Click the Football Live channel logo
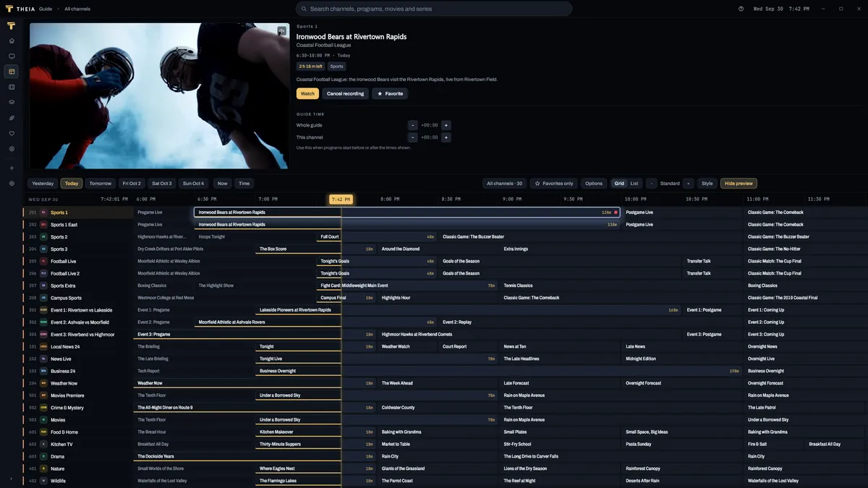Image resolution: width=868 pixels, height=488 pixels. pos(43,261)
